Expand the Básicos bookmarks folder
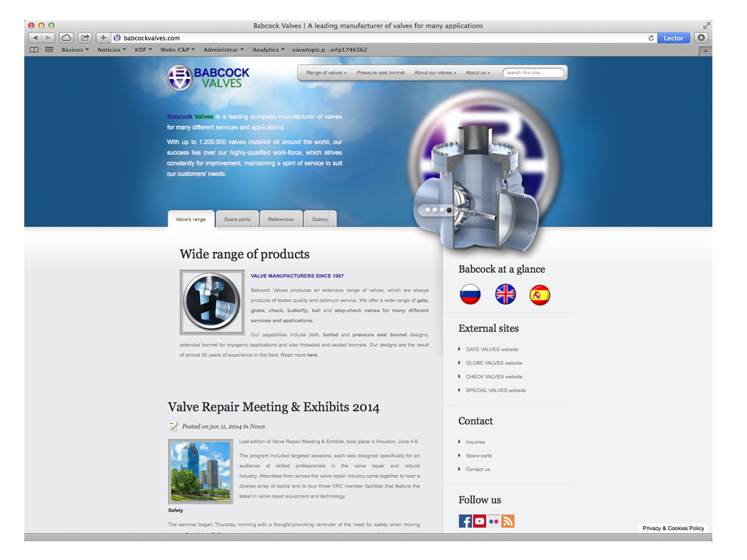Image resolution: width=747 pixels, height=560 pixels. pyautogui.click(x=75, y=50)
